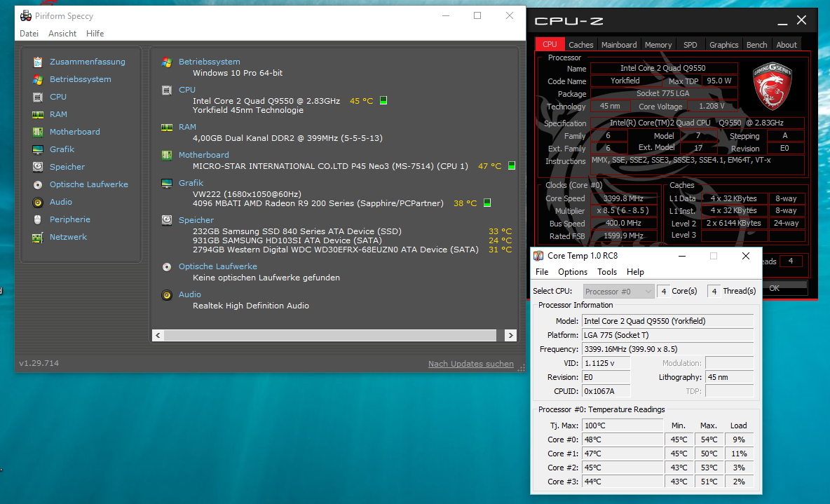
Task: Click the Nach Updates suchen link
Action: pyautogui.click(x=470, y=364)
